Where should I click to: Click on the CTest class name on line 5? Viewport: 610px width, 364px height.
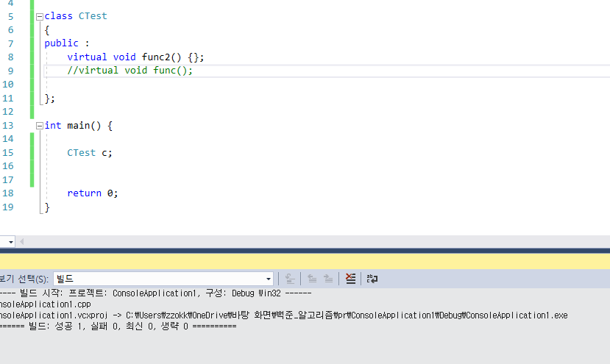pyautogui.click(x=93, y=16)
